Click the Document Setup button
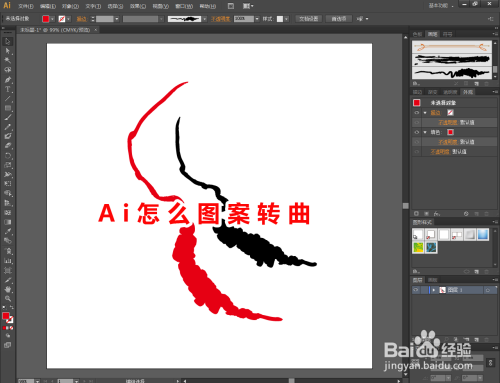Image resolution: width=500 pixels, height=383 pixels. (309, 19)
